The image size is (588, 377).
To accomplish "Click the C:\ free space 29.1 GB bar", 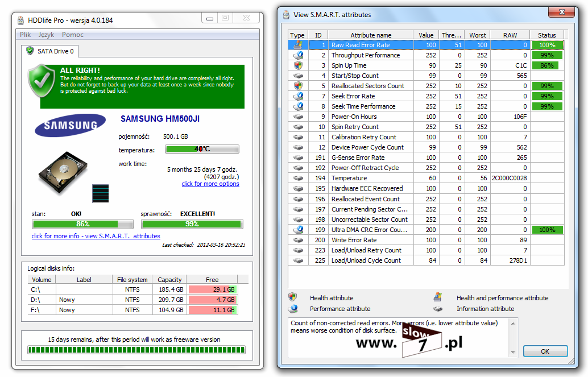I will [x=213, y=289].
